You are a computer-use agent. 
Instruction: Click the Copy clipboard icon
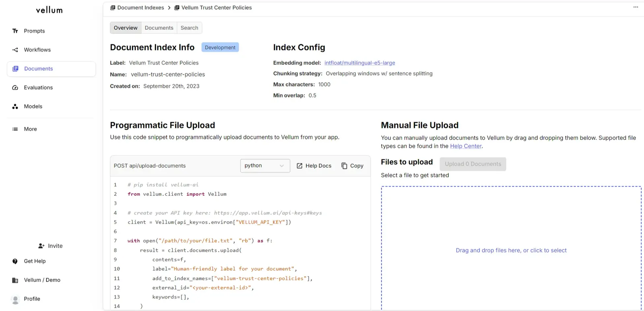tap(344, 166)
